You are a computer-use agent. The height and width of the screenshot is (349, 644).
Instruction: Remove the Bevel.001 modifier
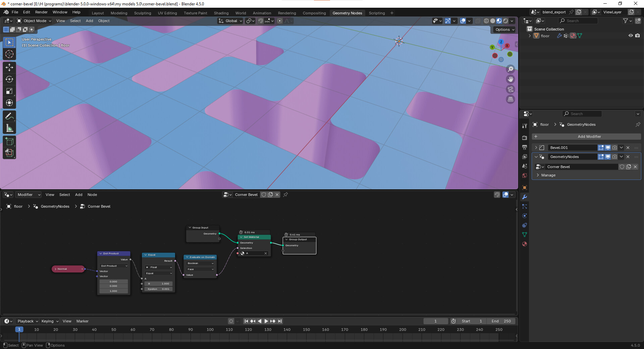coord(628,148)
